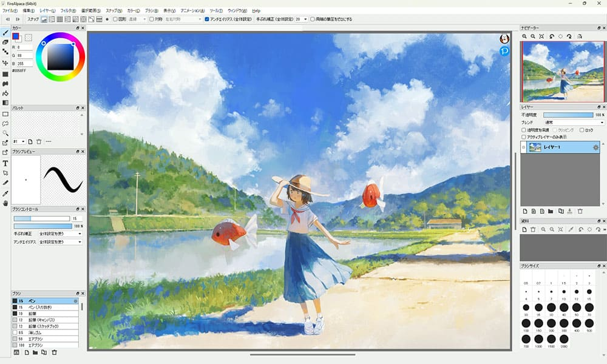Toggle the ロック checkbox in the Layers panel
Image resolution: width=607 pixels, height=364 pixels.
(x=581, y=130)
